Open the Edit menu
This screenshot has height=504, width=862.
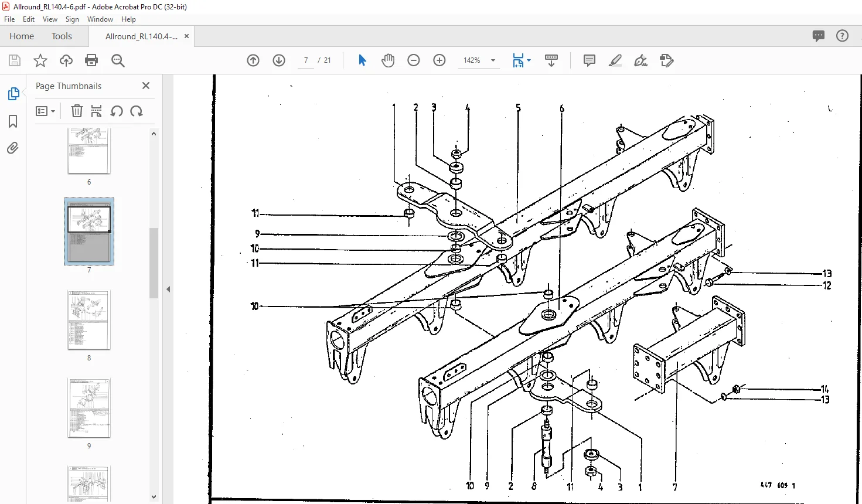click(x=29, y=19)
